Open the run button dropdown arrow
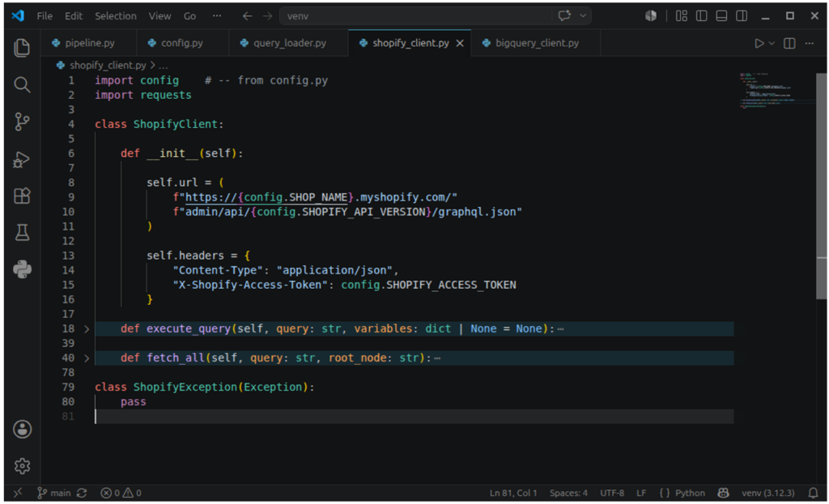Image resolution: width=829 pixels, height=504 pixels. [x=772, y=44]
